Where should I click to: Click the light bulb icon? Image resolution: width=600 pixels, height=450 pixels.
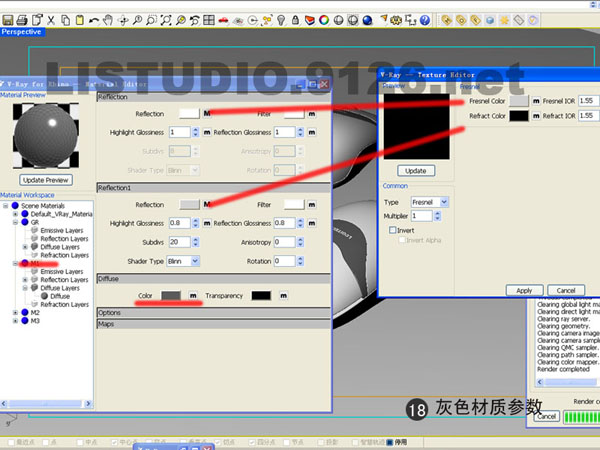click(281, 20)
